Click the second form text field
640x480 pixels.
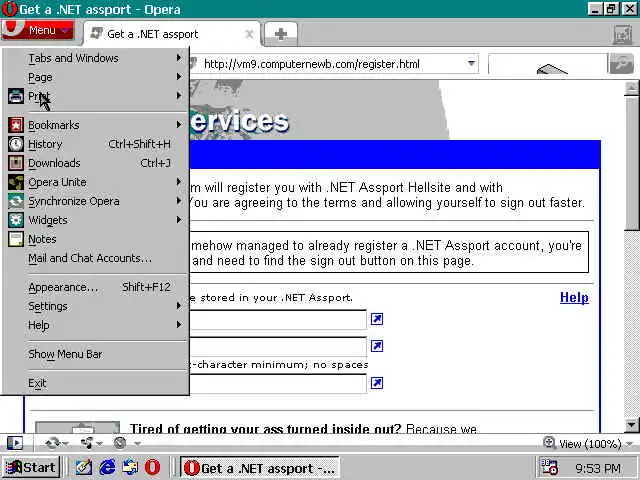tap(278, 347)
